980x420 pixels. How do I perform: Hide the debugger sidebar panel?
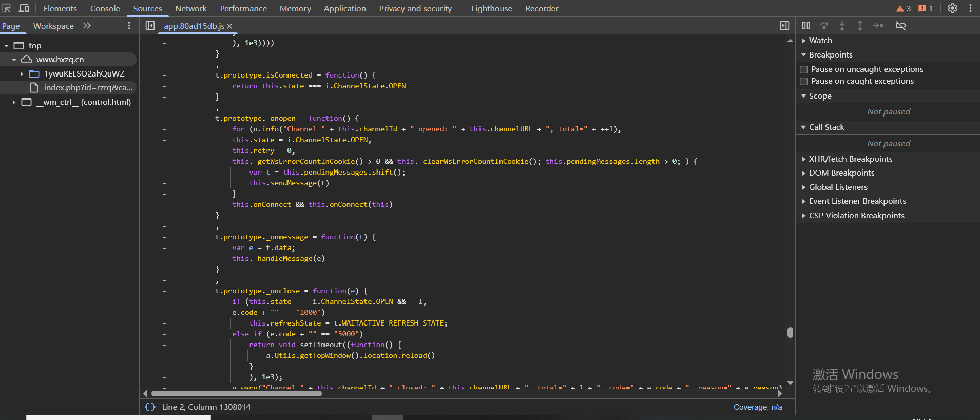pos(784,26)
